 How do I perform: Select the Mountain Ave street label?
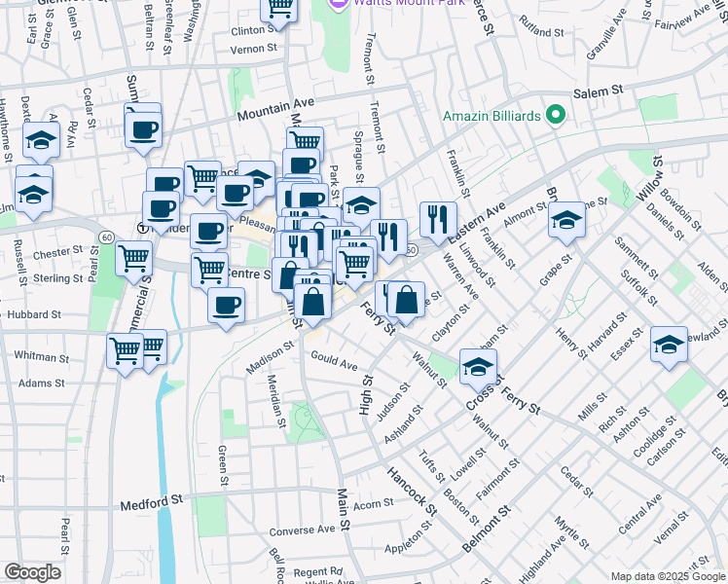point(275,110)
